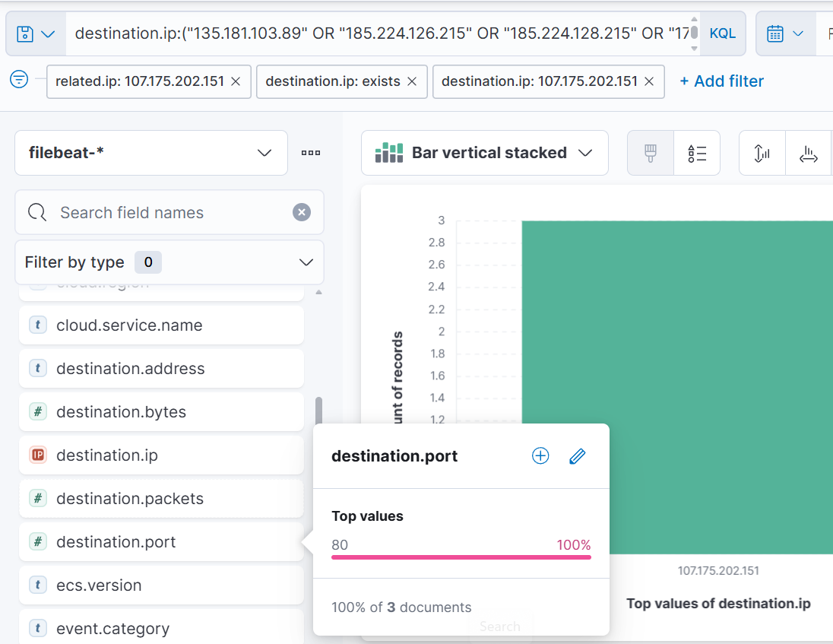Open the saved query menu icon
This screenshot has height=644, width=833.
[36, 34]
